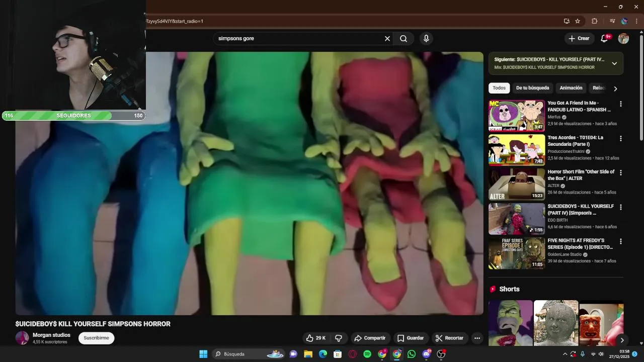Open the volume control in system tray
This screenshot has height=362, width=644.
[x=601, y=354]
